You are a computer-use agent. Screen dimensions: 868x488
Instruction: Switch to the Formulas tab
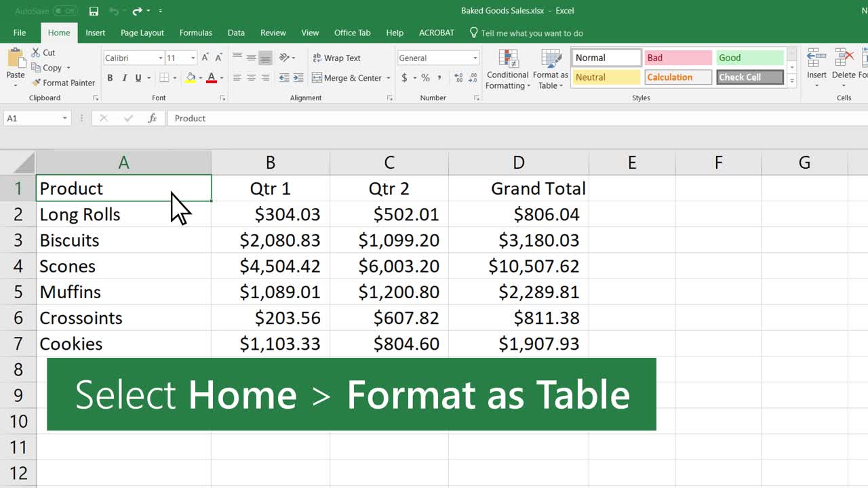[x=195, y=33]
